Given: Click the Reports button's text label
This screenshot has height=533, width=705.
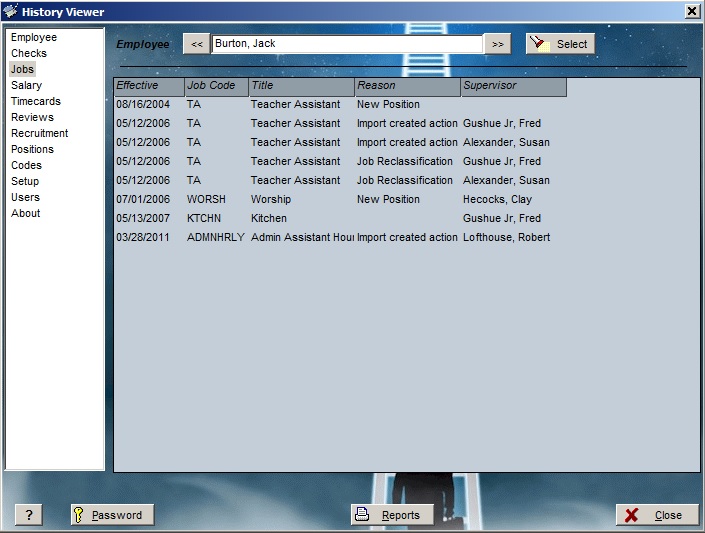Looking at the screenshot, I should click(x=401, y=515).
